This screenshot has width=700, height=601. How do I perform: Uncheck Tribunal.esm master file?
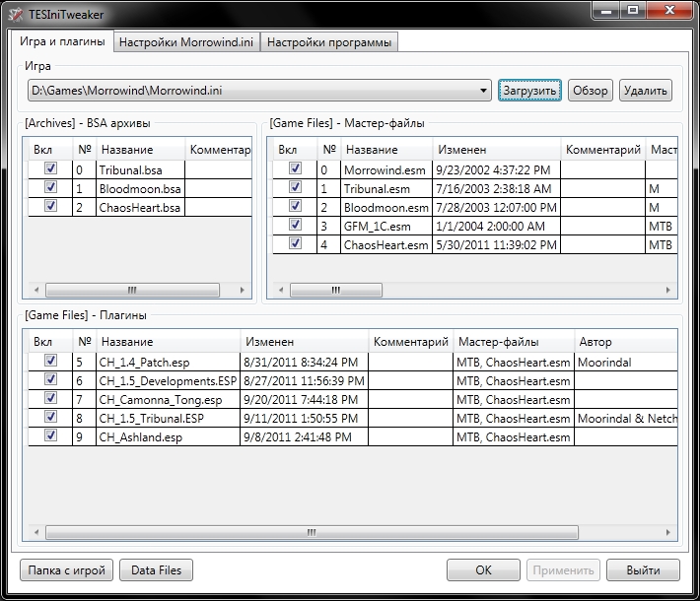coord(295,187)
